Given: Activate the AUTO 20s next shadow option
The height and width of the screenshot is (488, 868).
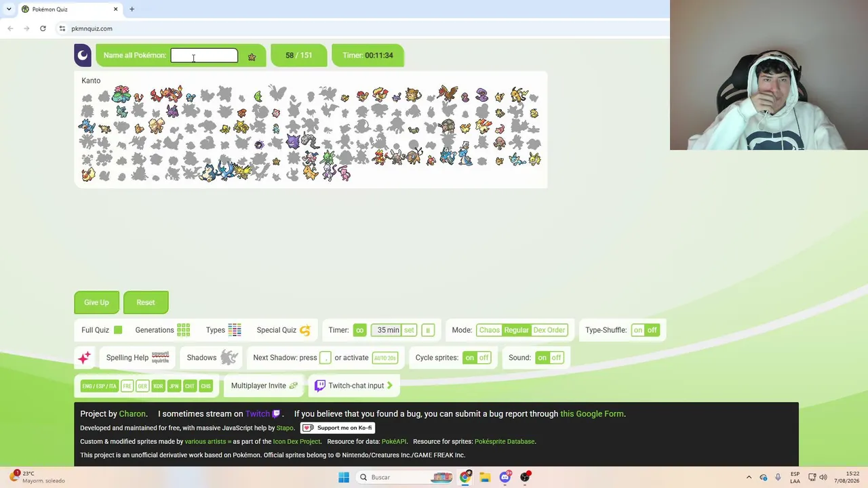Looking at the screenshot, I should [385, 358].
